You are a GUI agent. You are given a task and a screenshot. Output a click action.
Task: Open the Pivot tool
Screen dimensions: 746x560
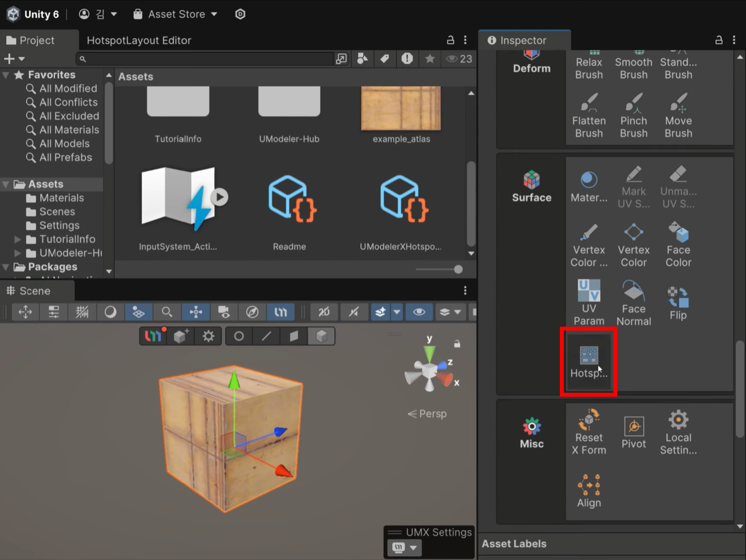[633, 432]
